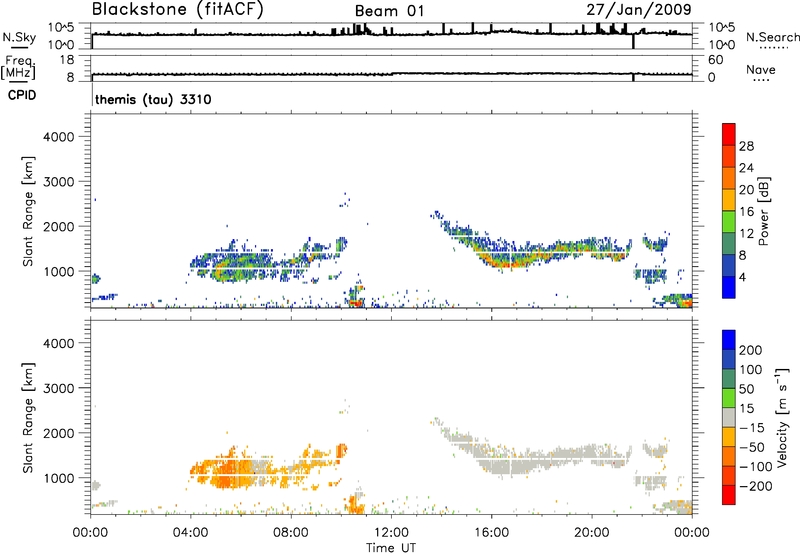Screen dimensions: 800x554
Task: Click the "Time UT" axis title
Action: pos(391,547)
